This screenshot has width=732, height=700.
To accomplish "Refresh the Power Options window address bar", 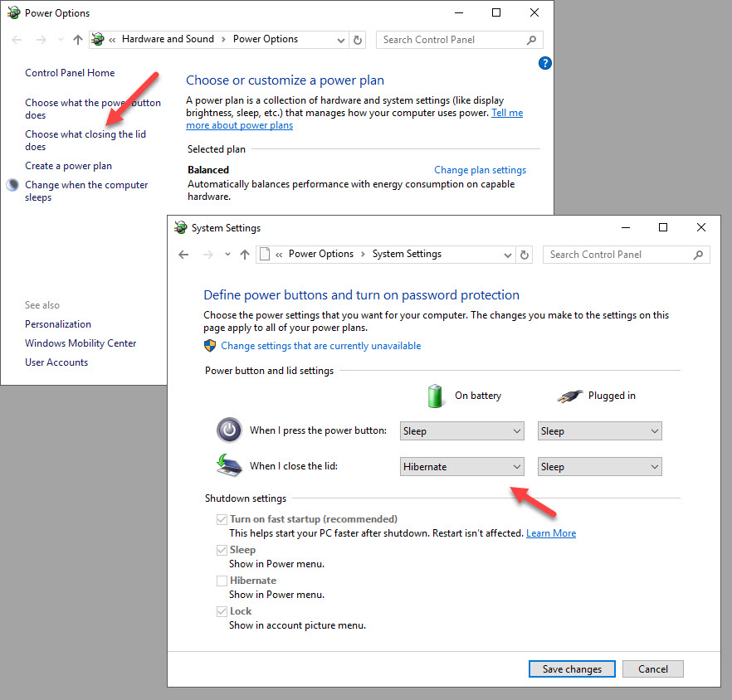I will tap(358, 40).
